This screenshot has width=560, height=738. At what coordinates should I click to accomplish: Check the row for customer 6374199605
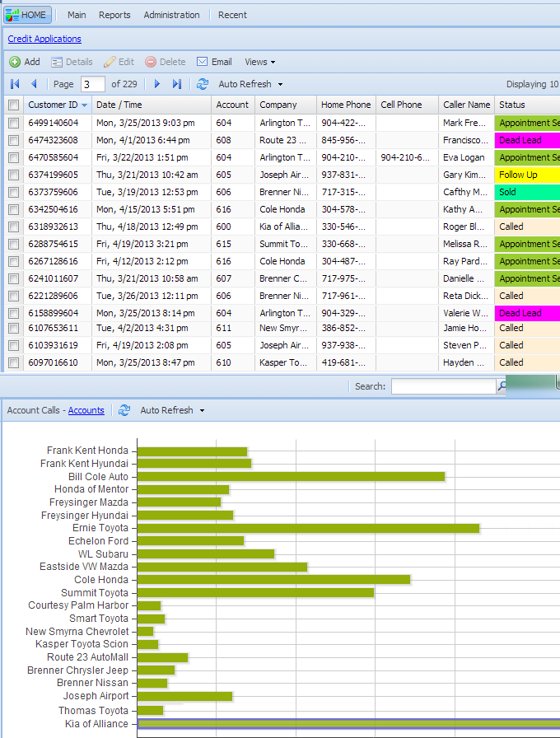coord(14,175)
